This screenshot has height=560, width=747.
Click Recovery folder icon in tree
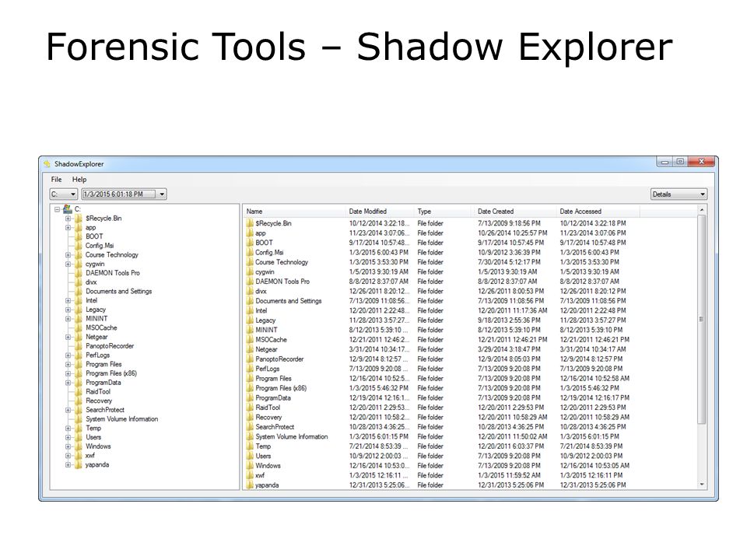78,401
